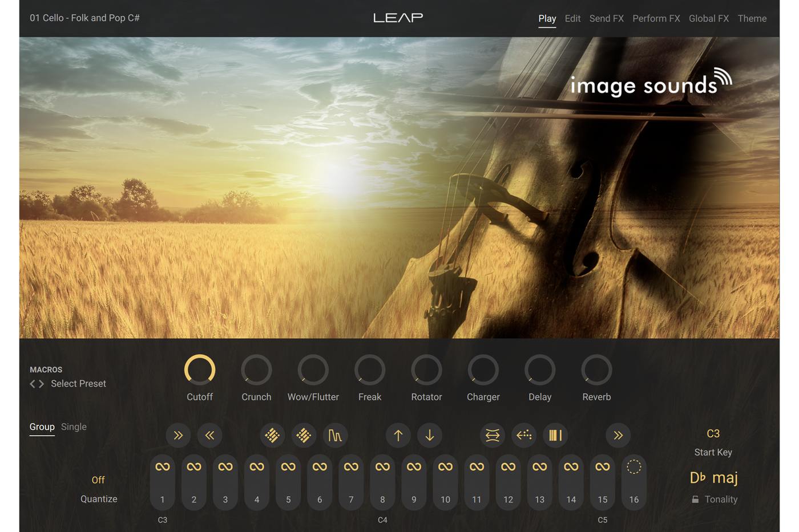Click the preset name 01 Cello - Folk and Pop C#
This screenshot has height=532, width=799.
(84, 18)
